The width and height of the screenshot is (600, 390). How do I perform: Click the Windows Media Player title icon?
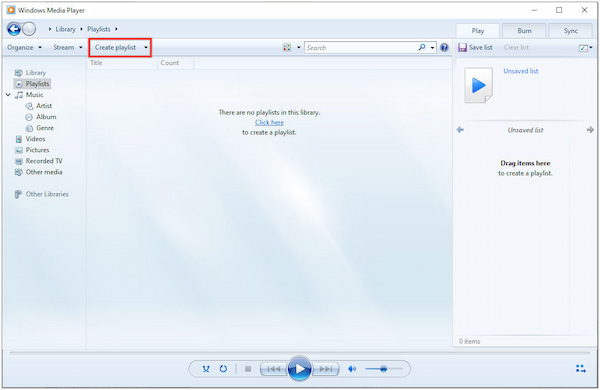11,10
